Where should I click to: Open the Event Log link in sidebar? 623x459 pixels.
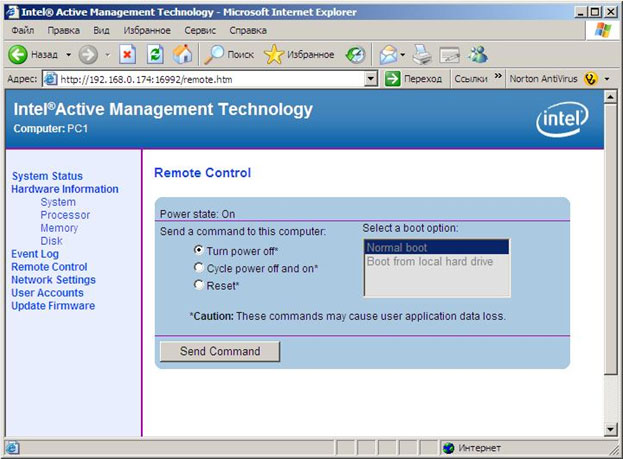(35, 254)
